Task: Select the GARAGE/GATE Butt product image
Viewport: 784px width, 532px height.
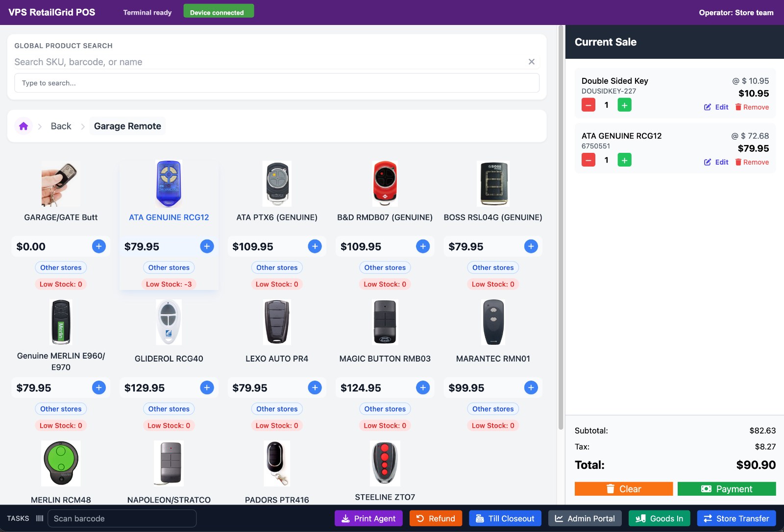Action: click(x=61, y=184)
